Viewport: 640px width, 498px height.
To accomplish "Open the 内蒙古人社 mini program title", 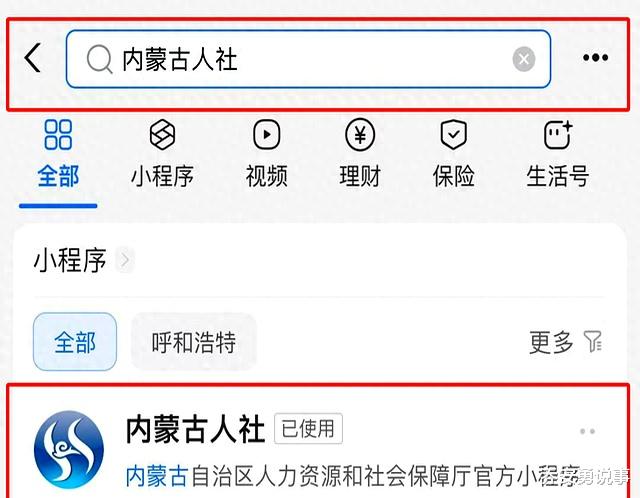I will 196,429.
